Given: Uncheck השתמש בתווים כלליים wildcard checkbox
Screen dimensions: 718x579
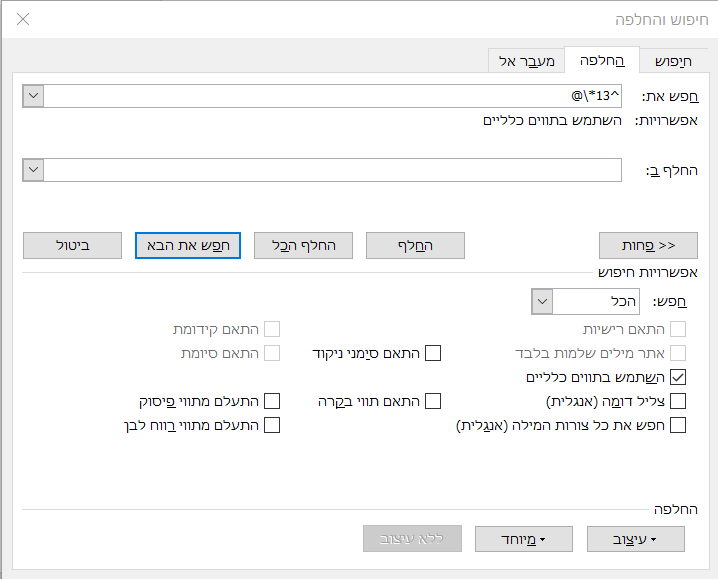Looking at the screenshot, I should [x=679, y=377].
